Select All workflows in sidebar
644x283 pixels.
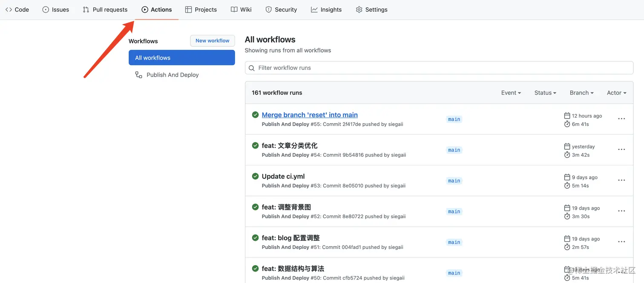tap(182, 58)
